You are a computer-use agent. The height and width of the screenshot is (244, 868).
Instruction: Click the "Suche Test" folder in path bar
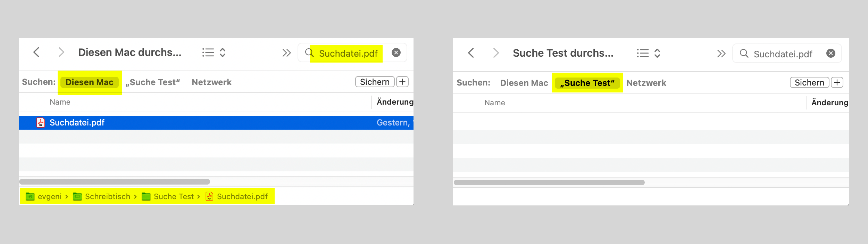coord(173,197)
